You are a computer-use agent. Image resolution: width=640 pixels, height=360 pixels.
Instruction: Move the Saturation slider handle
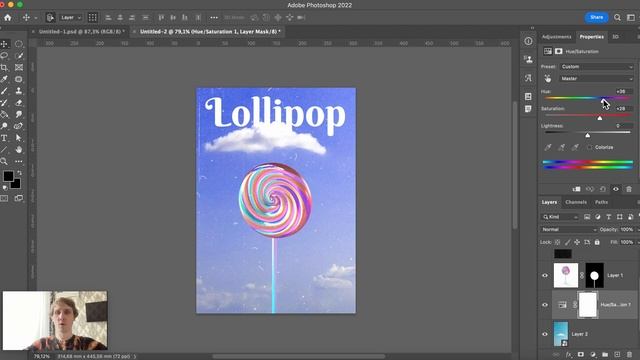(600, 118)
